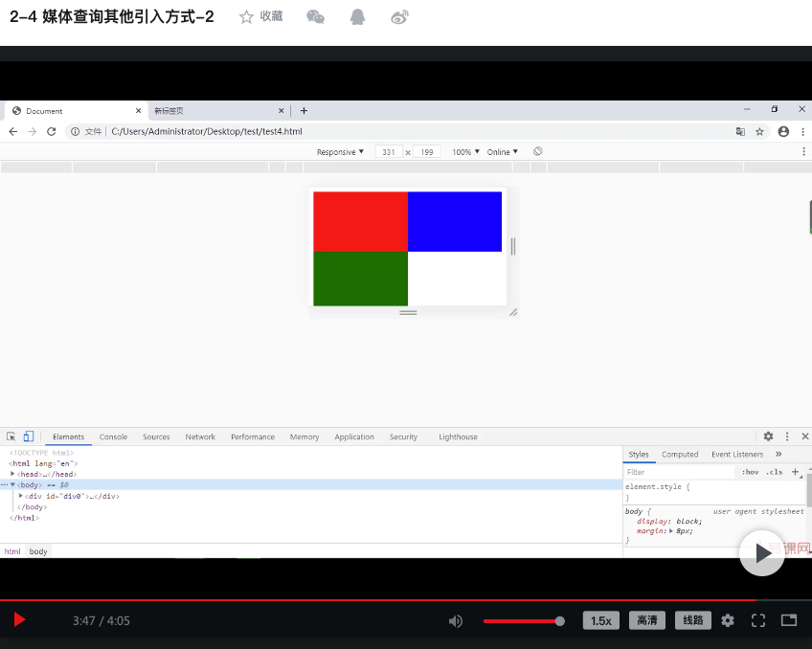Open the Application DevTools tab
The height and width of the screenshot is (649, 812).
354,436
